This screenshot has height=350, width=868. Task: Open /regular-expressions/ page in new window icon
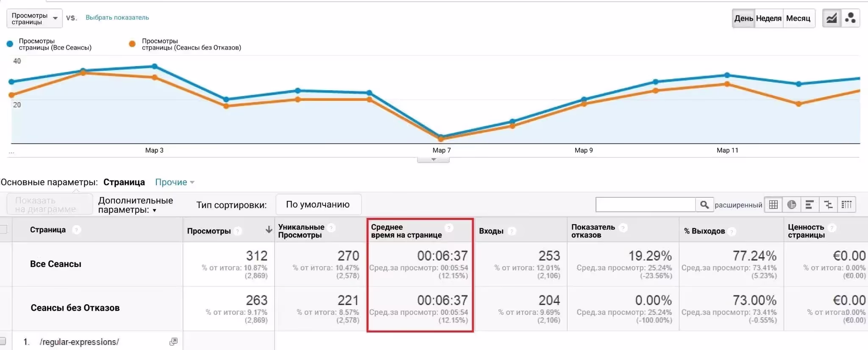(x=173, y=342)
